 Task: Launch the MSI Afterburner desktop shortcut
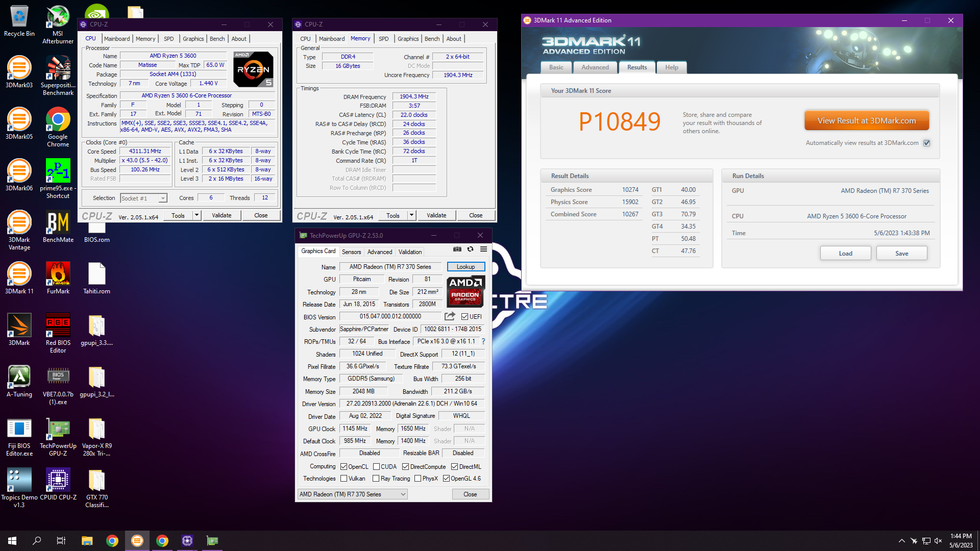click(x=58, y=25)
